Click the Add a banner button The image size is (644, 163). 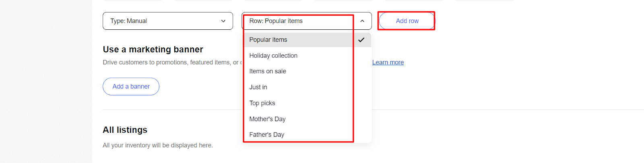(131, 87)
